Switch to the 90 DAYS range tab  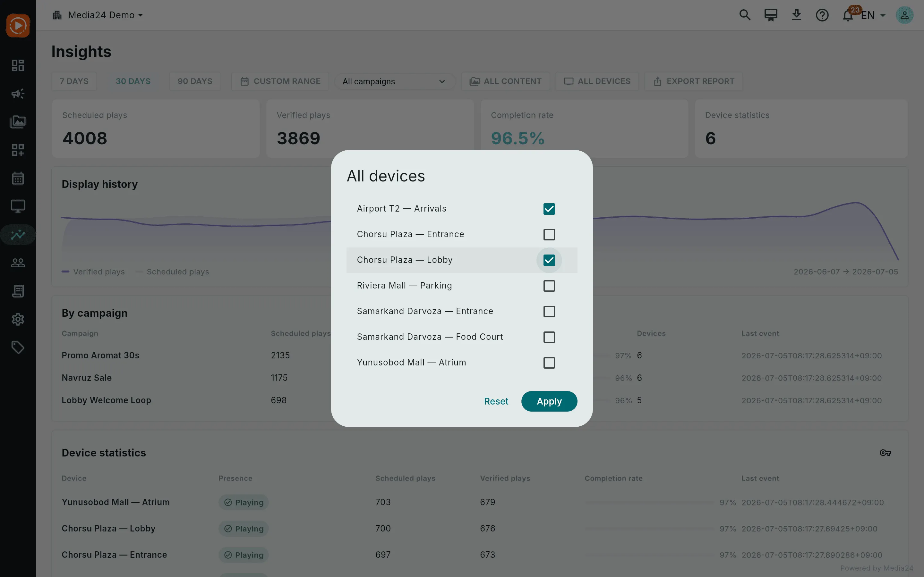(195, 81)
